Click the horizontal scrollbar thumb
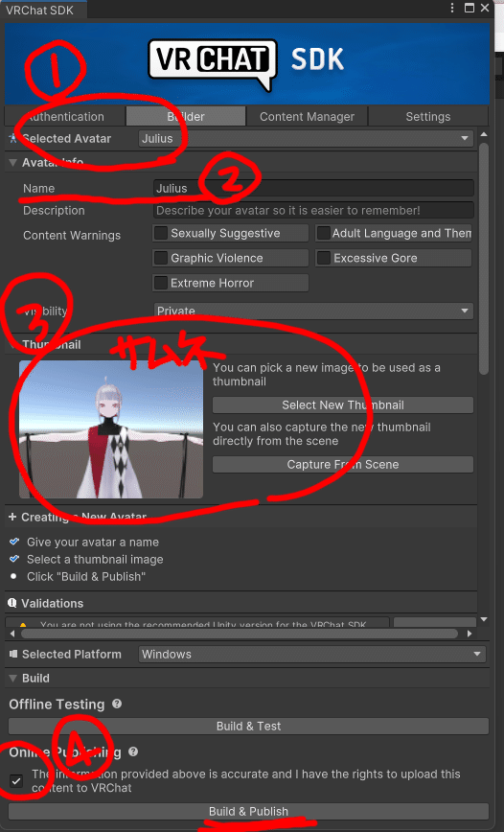Image resolution: width=504 pixels, height=832 pixels. pyautogui.click(x=239, y=634)
